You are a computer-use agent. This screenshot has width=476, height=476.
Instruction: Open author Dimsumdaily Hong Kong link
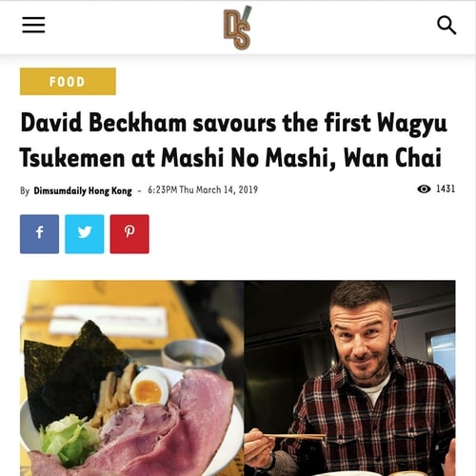point(83,190)
